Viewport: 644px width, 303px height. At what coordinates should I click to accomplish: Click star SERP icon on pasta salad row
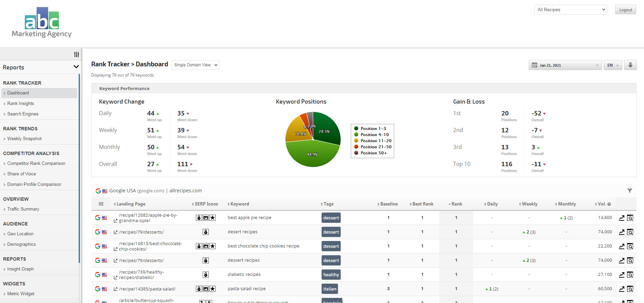point(213,289)
